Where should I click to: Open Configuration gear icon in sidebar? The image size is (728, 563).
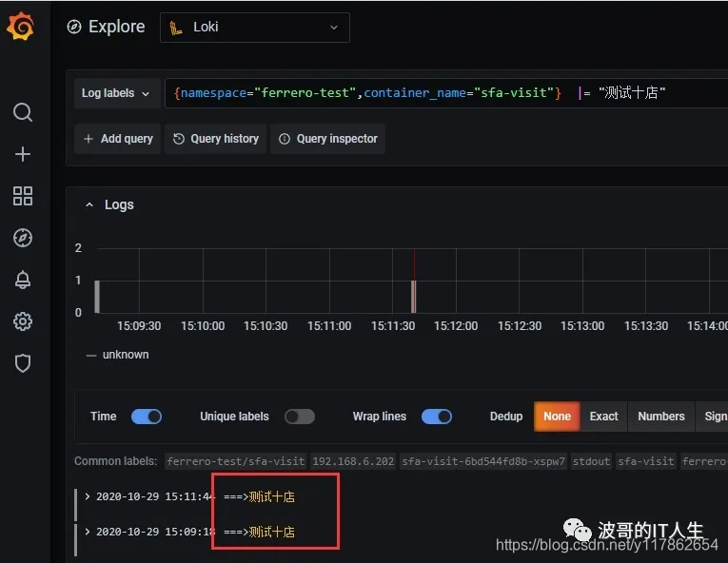22,321
